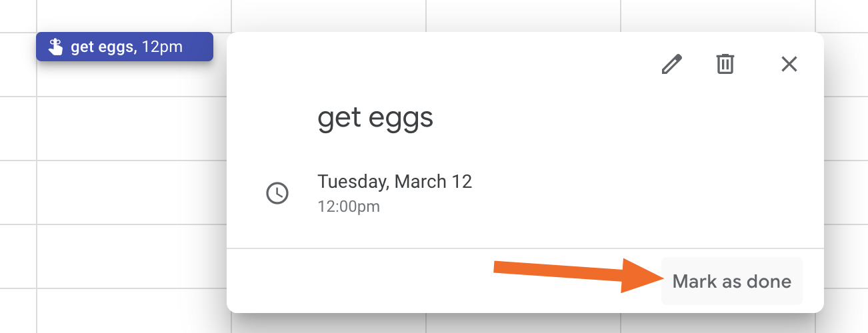
Task: Click the orange arrow annotation
Action: (x=577, y=274)
